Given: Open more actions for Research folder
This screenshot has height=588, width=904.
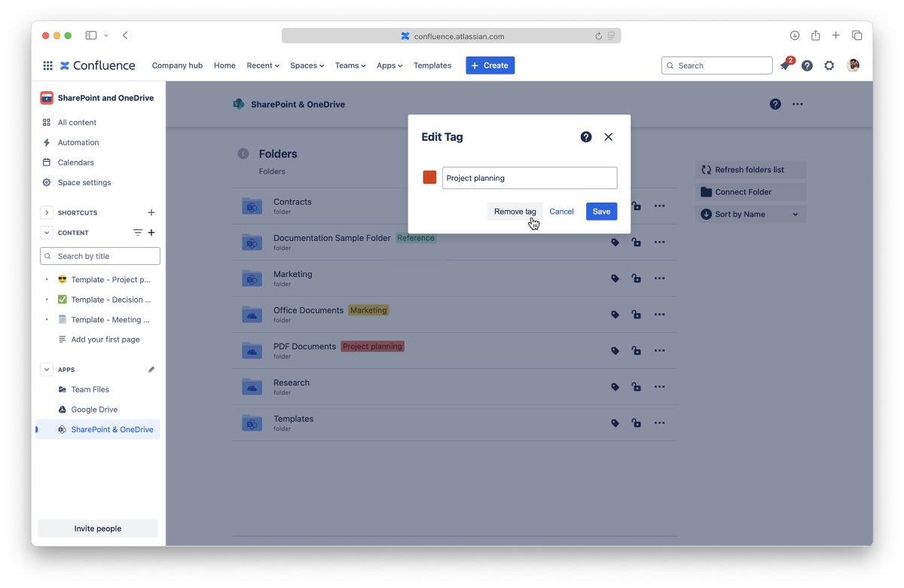Looking at the screenshot, I should 659,387.
